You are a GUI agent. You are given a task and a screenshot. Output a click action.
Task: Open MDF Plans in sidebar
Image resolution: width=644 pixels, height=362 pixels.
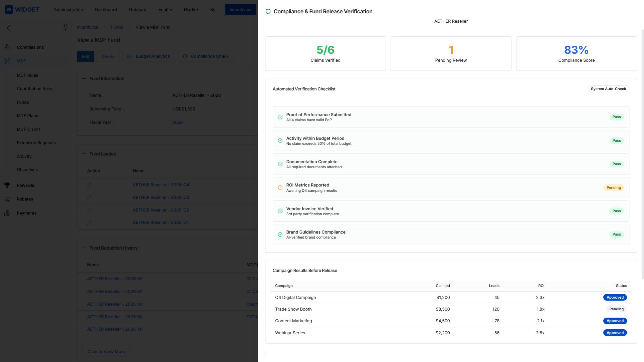pos(27,116)
